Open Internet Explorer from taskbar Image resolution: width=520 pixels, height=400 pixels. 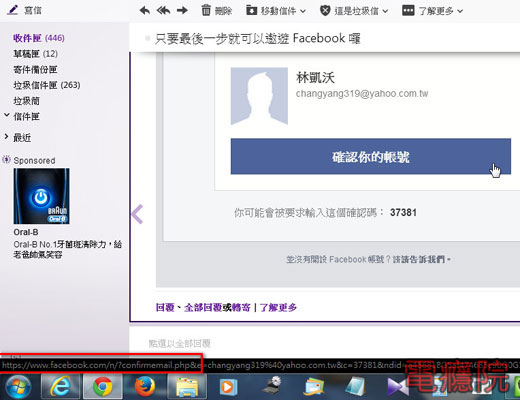(x=61, y=387)
